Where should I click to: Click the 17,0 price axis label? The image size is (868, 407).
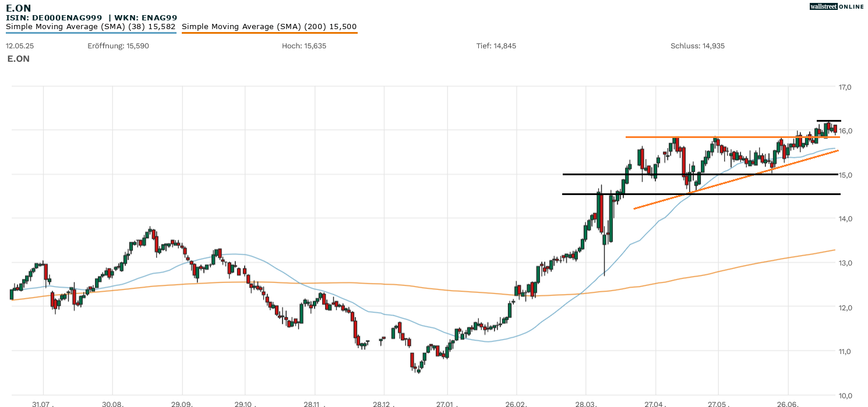845,87
